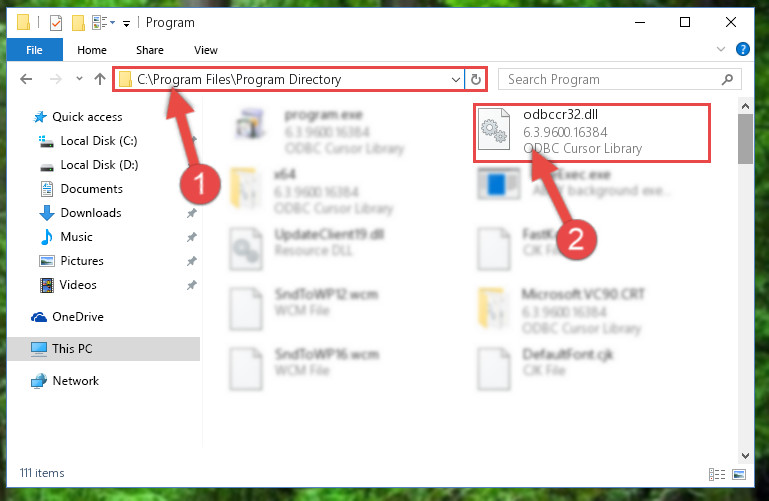Click the Back navigation arrow
The height and width of the screenshot is (501, 769).
pyautogui.click(x=26, y=79)
